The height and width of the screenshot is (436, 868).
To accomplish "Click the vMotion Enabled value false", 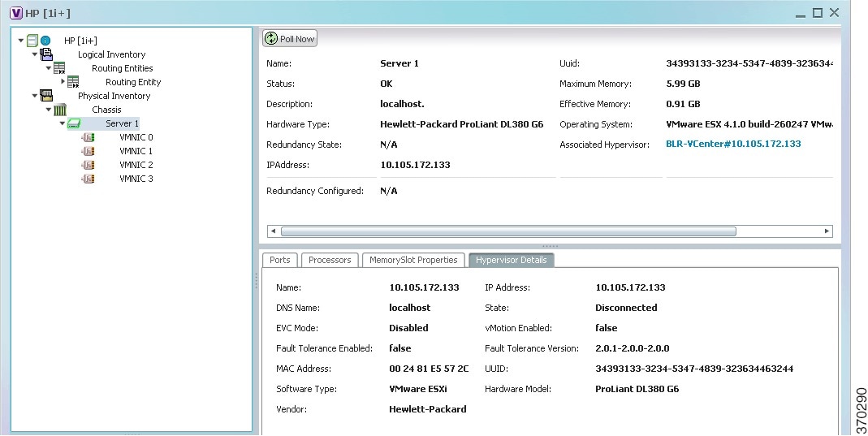I will 607,328.
